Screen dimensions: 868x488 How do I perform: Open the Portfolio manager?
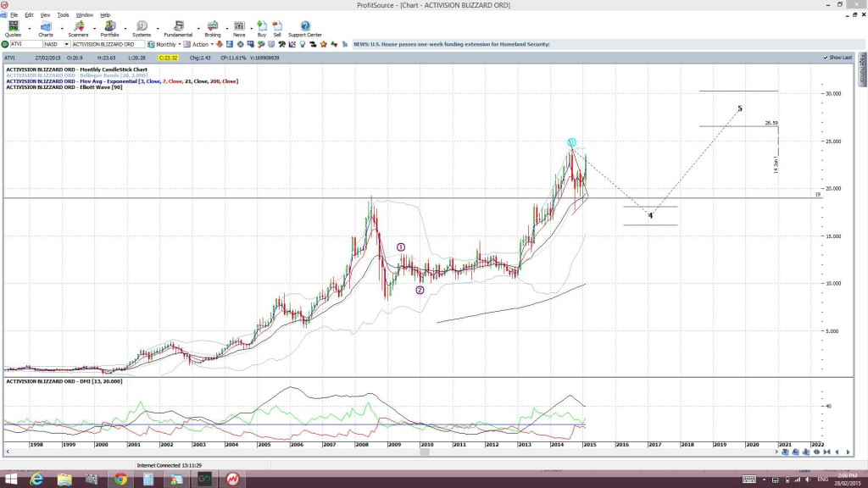(109, 29)
